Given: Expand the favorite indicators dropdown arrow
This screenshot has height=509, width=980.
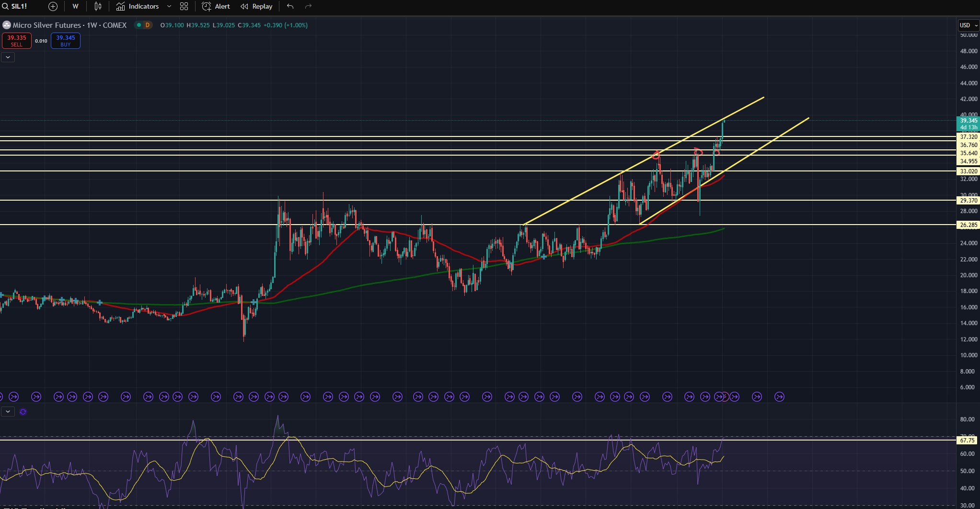Looking at the screenshot, I should [169, 6].
